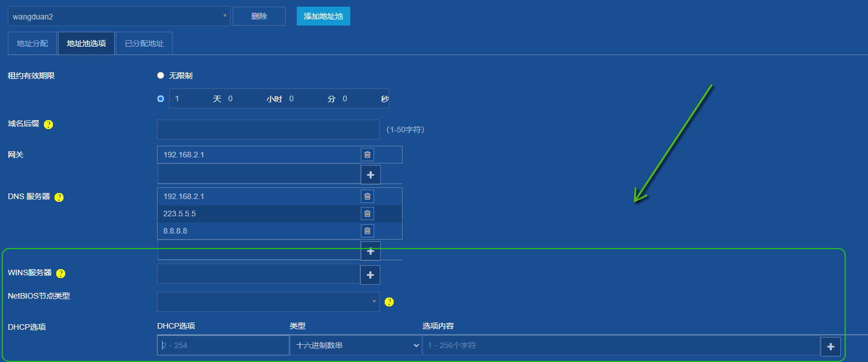
Task: Delete DNS server 192.168.2.1 entry
Action: (367, 196)
